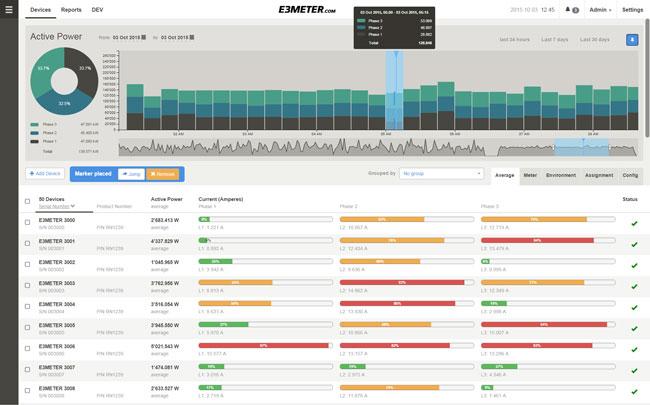The width and height of the screenshot is (650, 405).
Task: Click the Add Device button
Action: [x=45, y=174]
